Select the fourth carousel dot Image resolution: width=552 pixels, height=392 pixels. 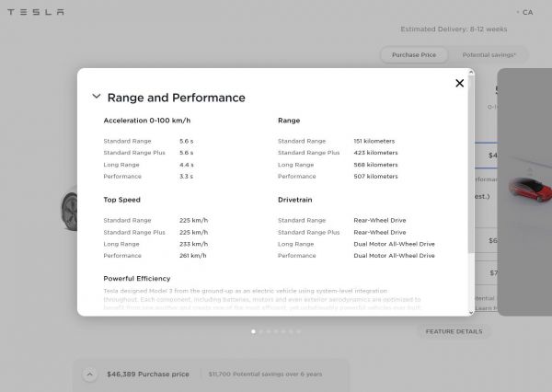point(275,330)
